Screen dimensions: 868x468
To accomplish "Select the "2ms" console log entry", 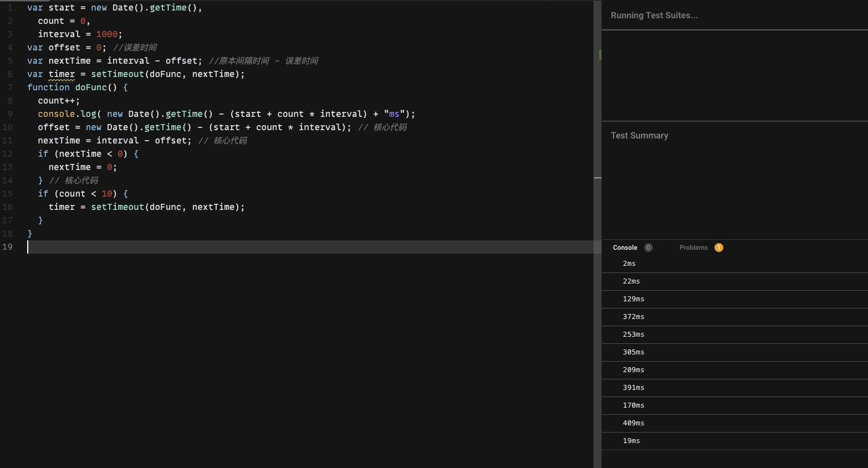I will point(735,264).
